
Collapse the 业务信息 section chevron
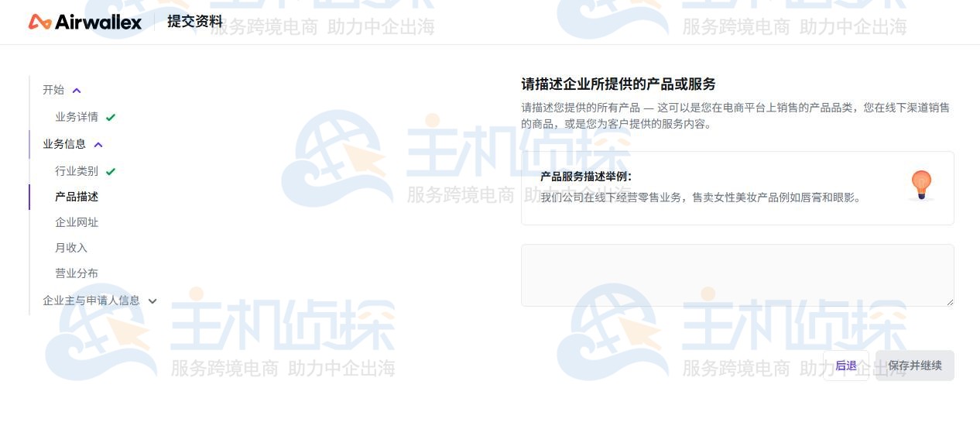coord(98,145)
